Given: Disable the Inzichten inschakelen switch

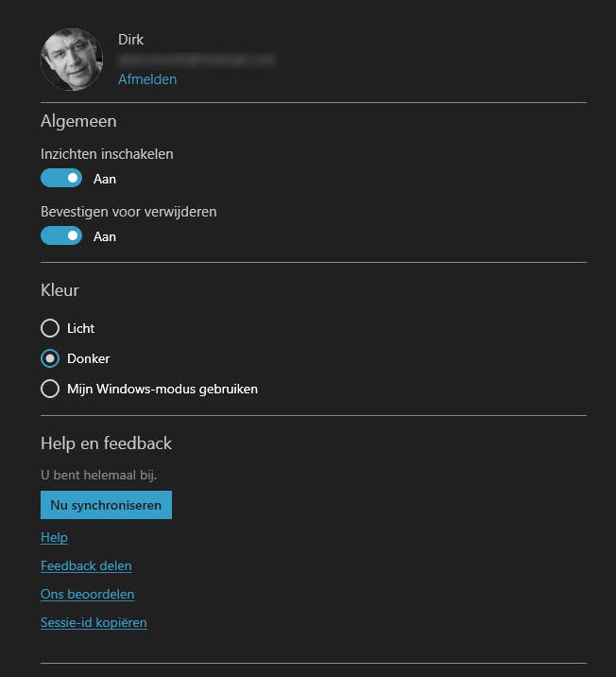Looking at the screenshot, I should [61, 178].
